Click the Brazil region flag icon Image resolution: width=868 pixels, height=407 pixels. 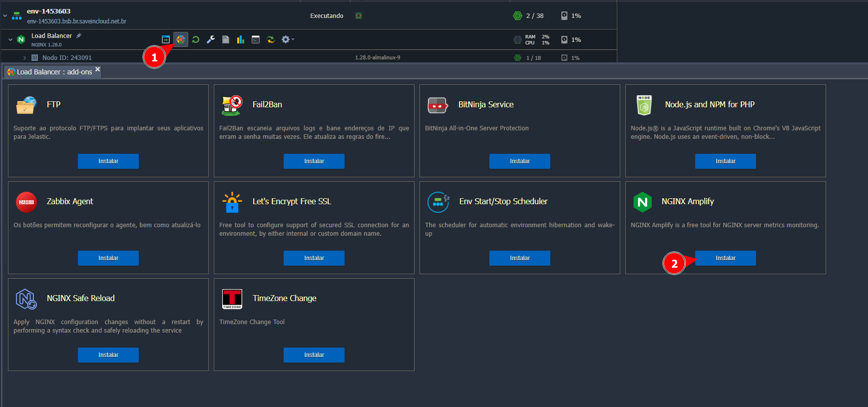358,15
